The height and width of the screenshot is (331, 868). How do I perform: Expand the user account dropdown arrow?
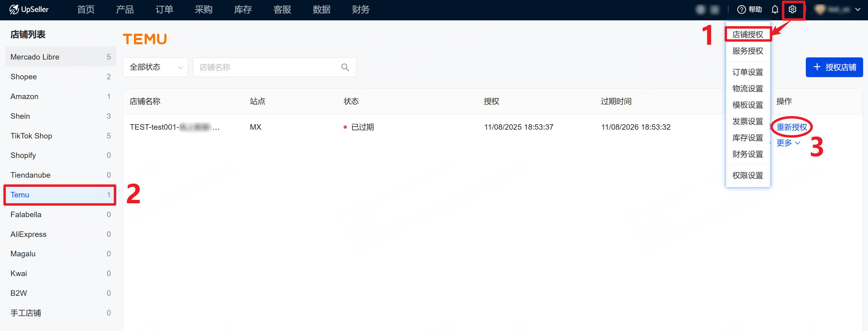(858, 9)
